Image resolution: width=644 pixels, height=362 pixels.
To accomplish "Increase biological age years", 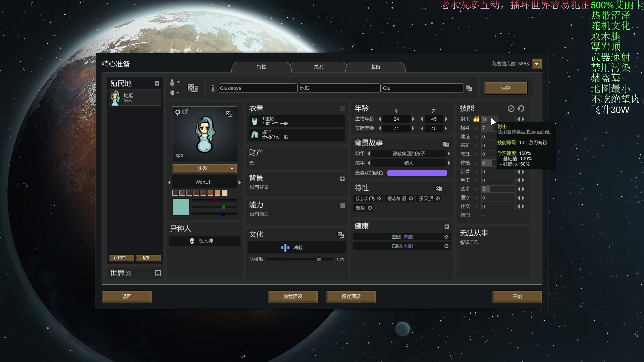I will (413, 119).
